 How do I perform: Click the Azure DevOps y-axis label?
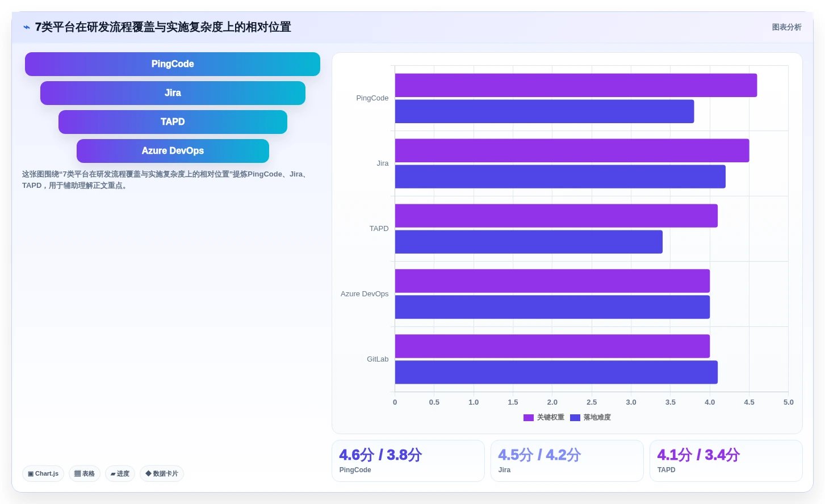[365, 294]
